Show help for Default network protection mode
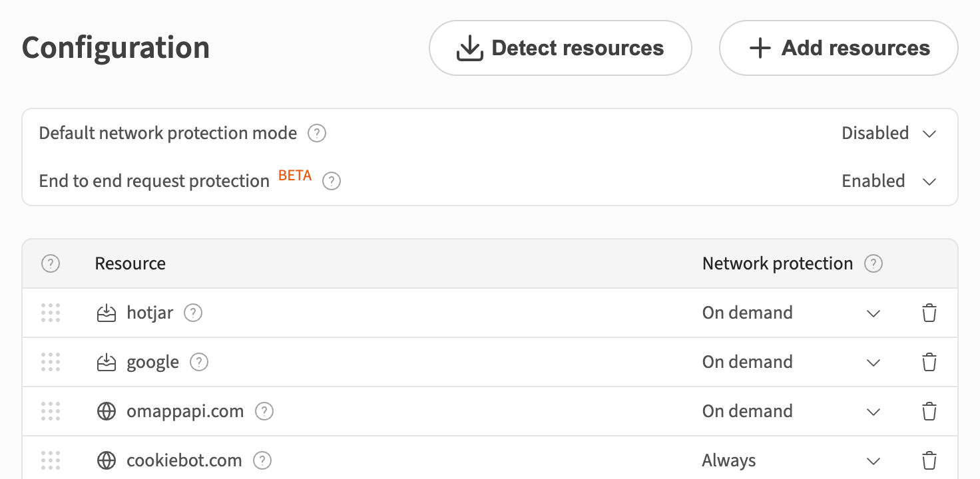The width and height of the screenshot is (980, 479). pyautogui.click(x=317, y=133)
